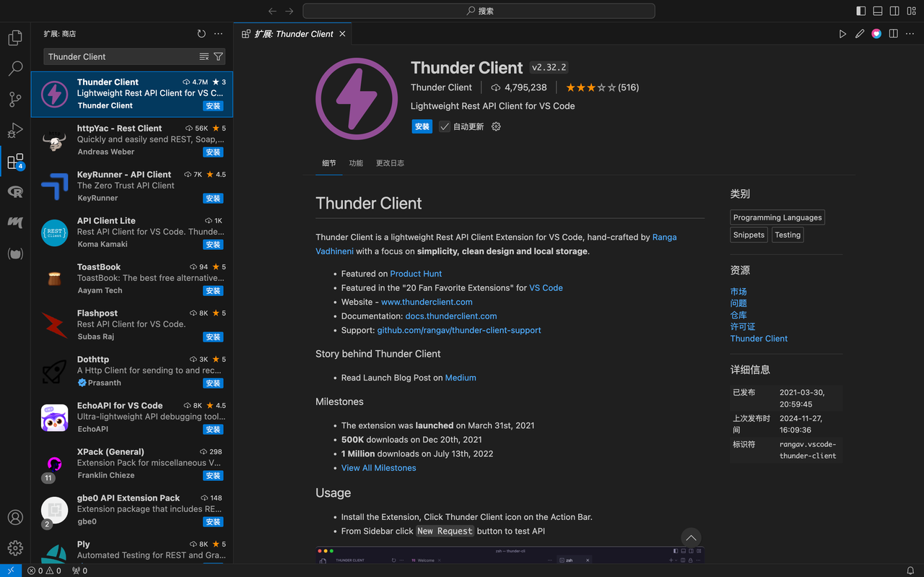The height and width of the screenshot is (577, 924).
Task: Open Manage gear in activity bar
Action: (x=15, y=548)
